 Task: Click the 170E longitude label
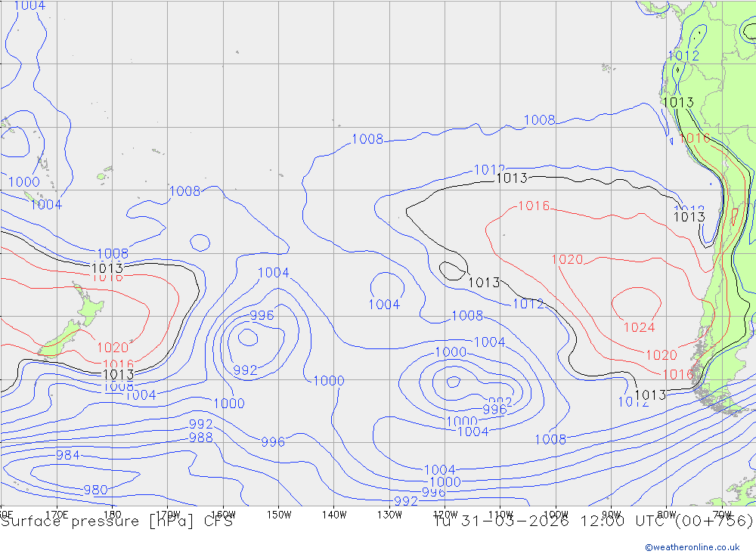tap(57, 515)
